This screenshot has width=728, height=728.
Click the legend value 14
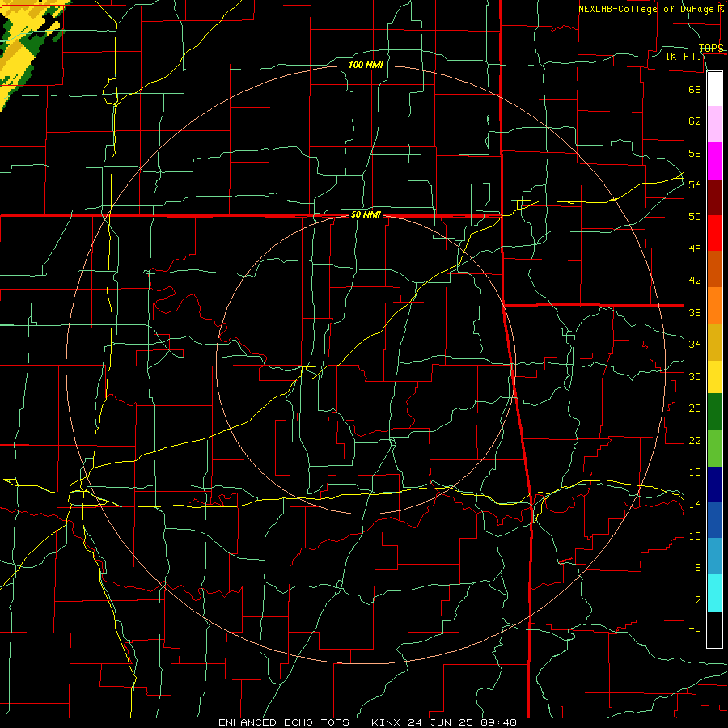[x=695, y=504]
